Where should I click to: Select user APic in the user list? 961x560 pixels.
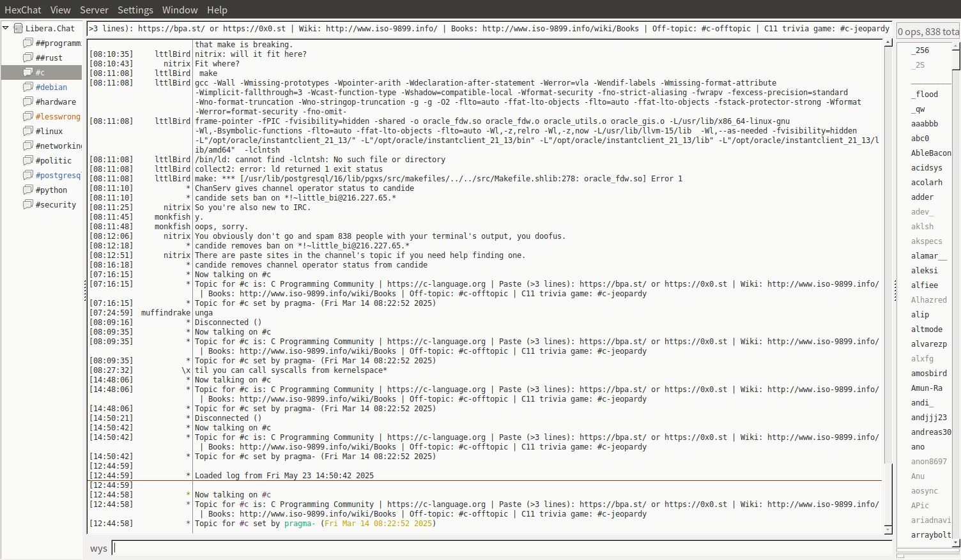coord(920,505)
